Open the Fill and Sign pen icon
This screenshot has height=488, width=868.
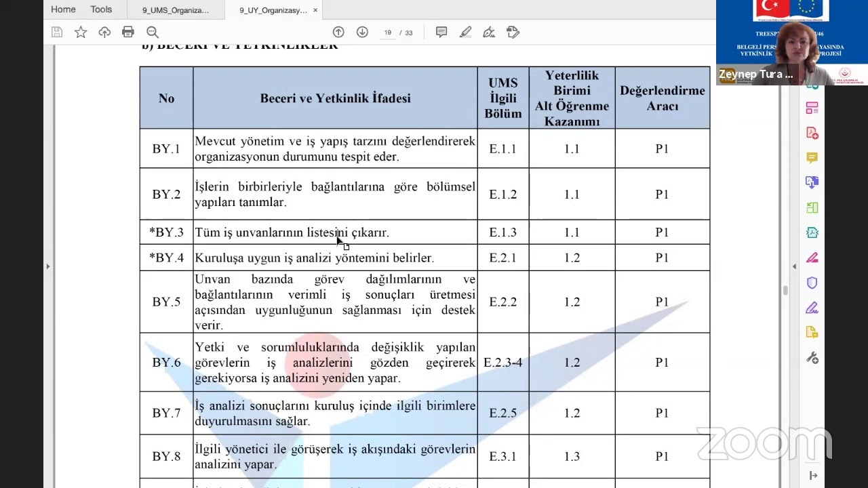pyautogui.click(x=489, y=32)
